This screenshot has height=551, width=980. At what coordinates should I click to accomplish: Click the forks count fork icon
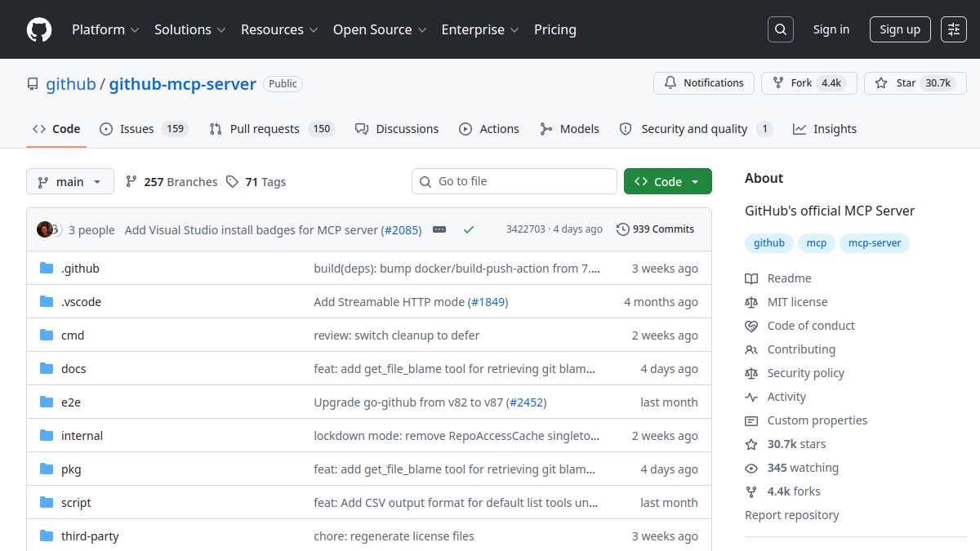tap(751, 491)
